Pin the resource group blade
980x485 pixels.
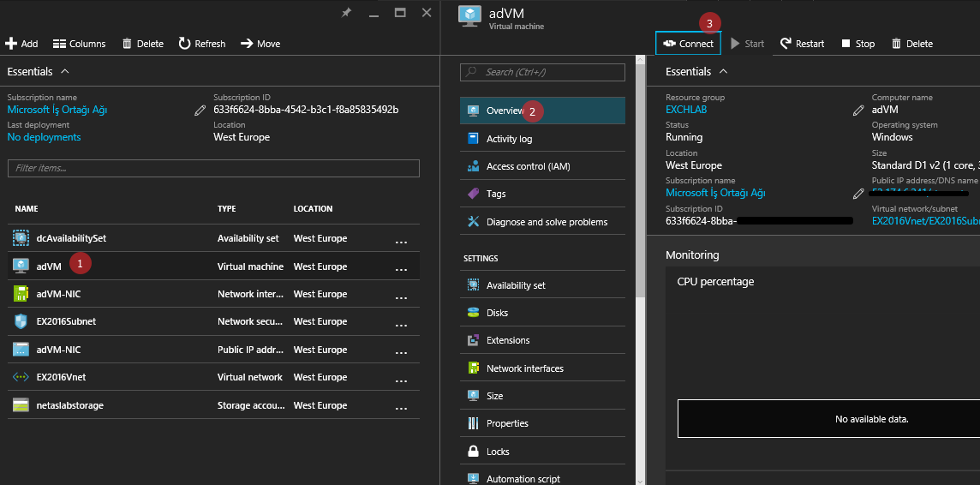(x=346, y=13)
